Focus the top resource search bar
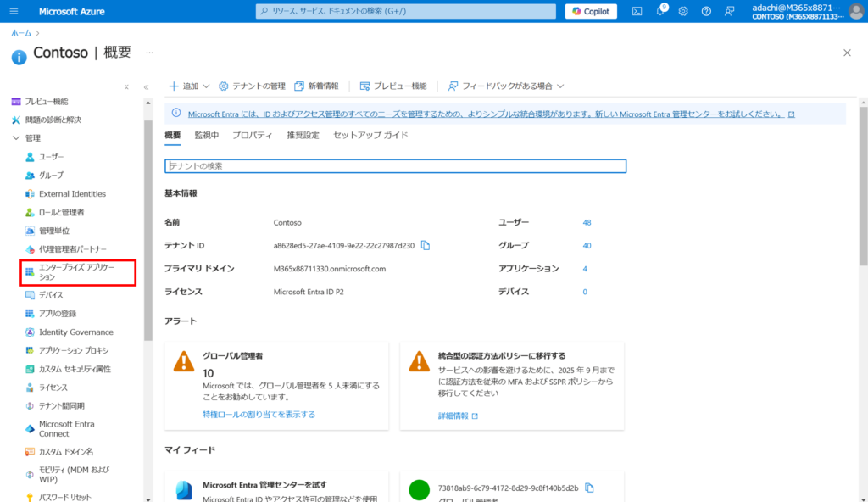 tap(406, 11)
